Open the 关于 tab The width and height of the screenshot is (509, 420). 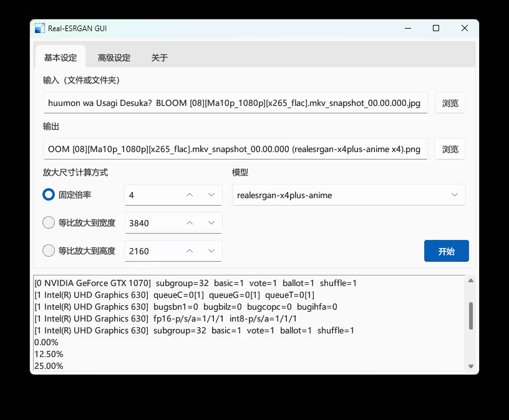click(x=159, y=57)
